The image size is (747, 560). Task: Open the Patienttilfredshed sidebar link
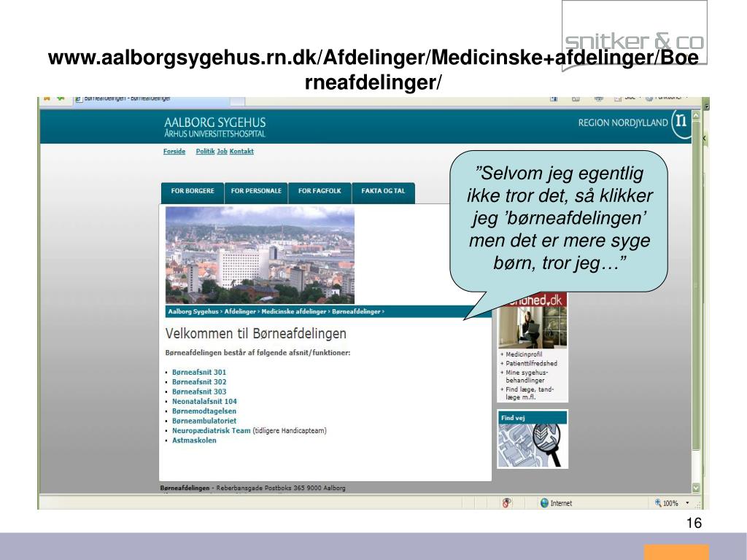(x=531, y=363)
